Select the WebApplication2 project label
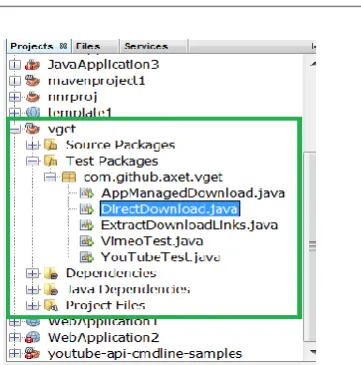This screenshot has height=365, width=361. tap(104, 337)
